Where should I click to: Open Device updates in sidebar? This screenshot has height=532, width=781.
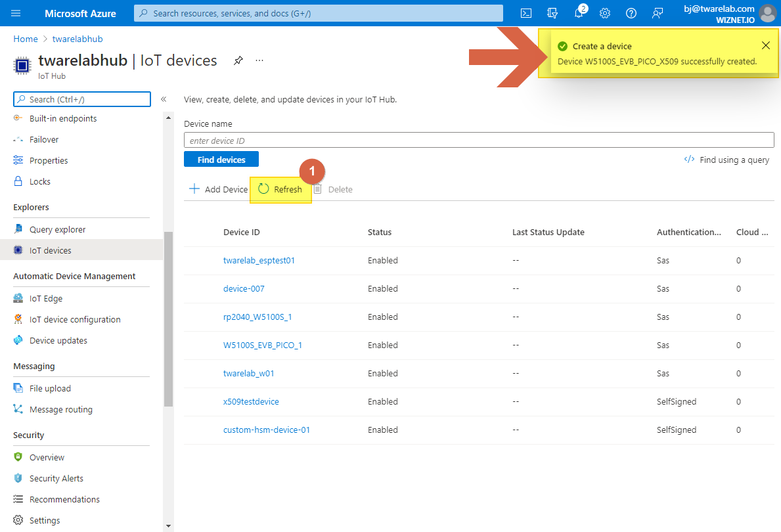pos(58,340)
